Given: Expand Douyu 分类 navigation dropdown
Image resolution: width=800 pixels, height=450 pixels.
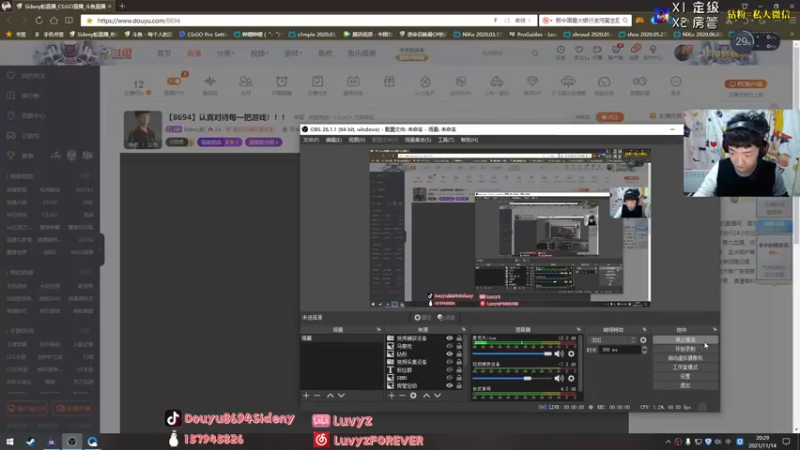Looking at the screenshot, I should [225, 53].
